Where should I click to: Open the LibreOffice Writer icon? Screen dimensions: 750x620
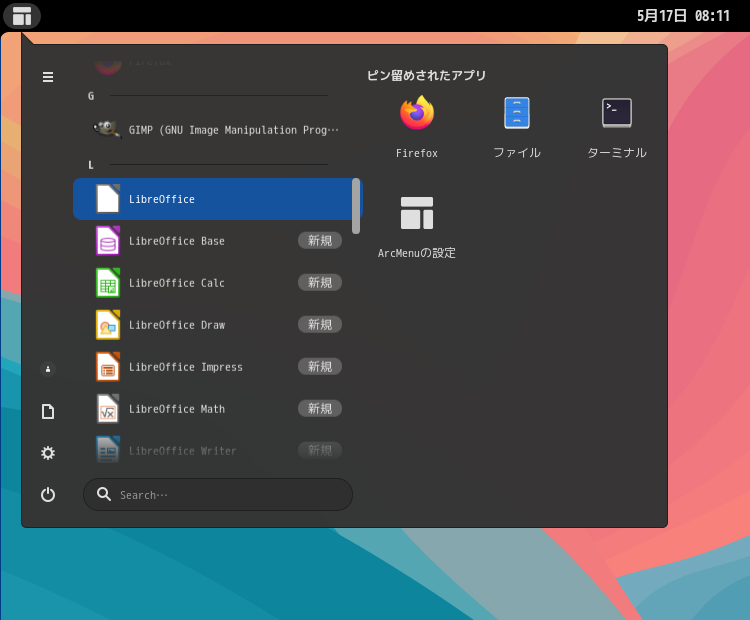108,450
